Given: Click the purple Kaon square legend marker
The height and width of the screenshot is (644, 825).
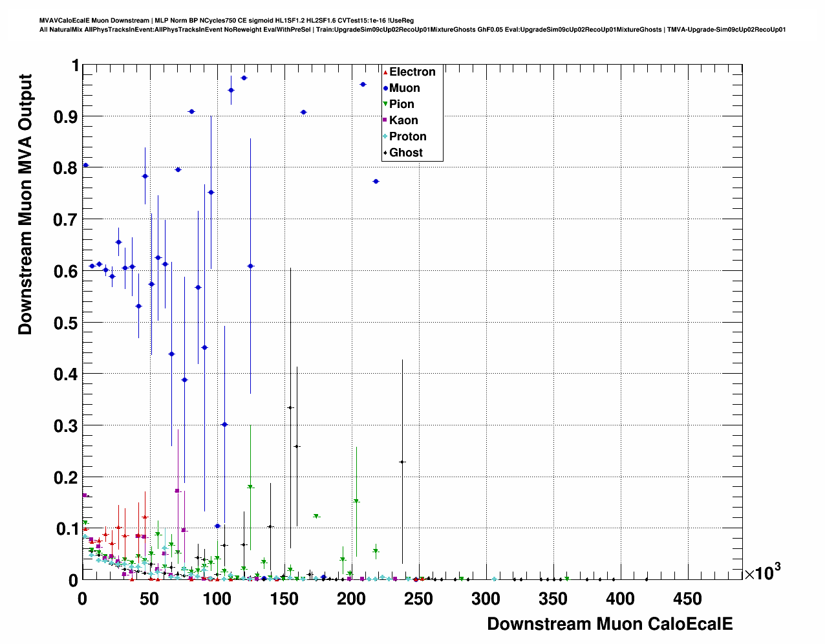Looking at the screenshot, I should (385, 120).
